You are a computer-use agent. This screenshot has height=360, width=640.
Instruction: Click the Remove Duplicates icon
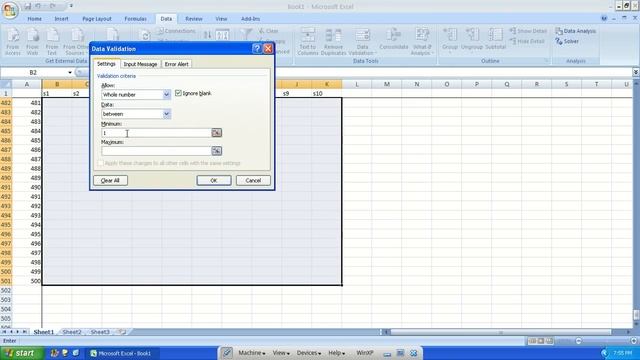coord(333,35)
